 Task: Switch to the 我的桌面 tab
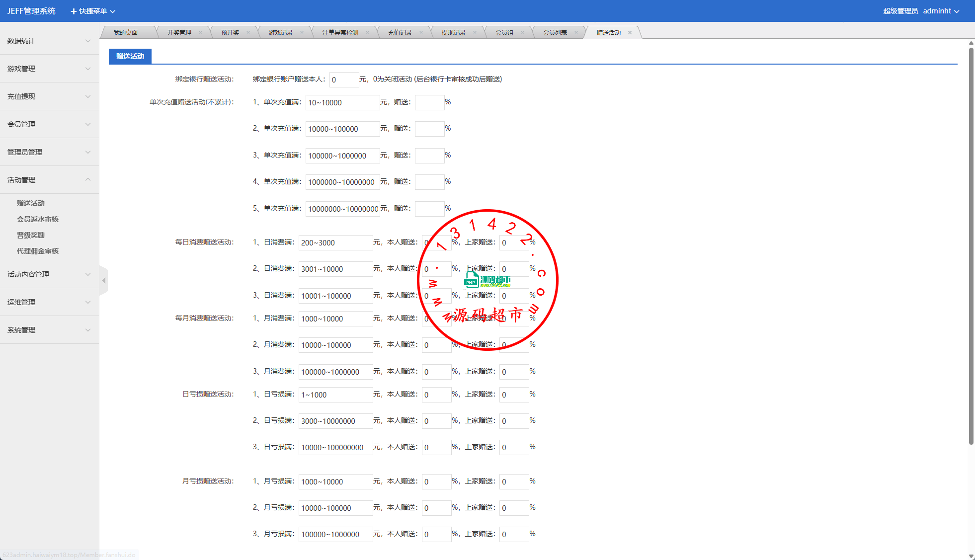click(125, 33)
